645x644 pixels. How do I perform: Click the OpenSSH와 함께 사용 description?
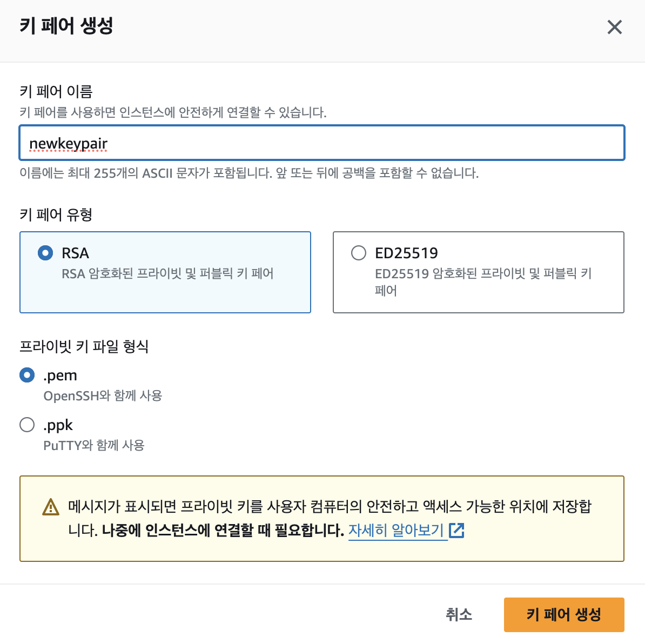click(103, 396)
